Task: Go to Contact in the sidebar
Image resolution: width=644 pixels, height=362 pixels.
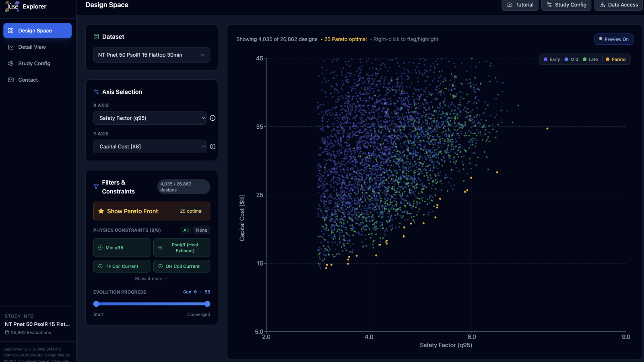Action: coord(28,80)
